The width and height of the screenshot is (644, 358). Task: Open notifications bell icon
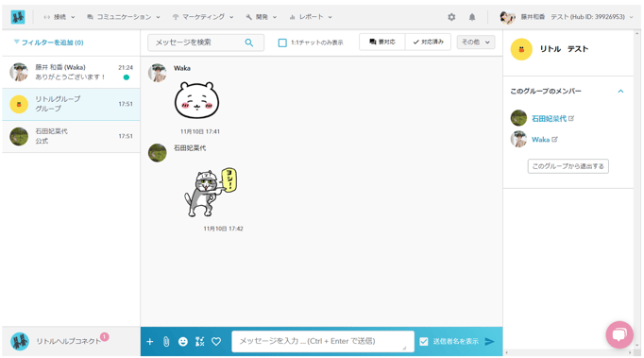click(x=472, y=17)
